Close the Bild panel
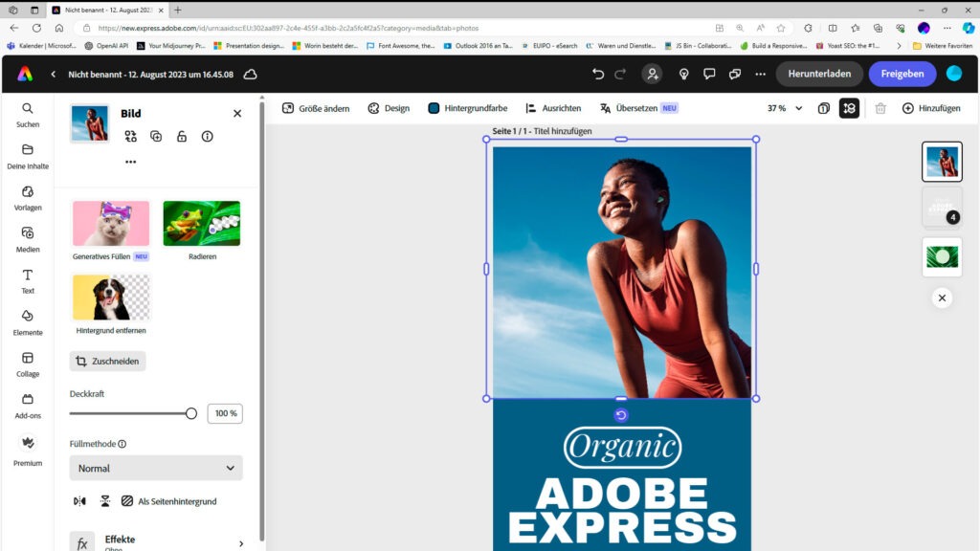980x551 pixels. pos(237,113)
